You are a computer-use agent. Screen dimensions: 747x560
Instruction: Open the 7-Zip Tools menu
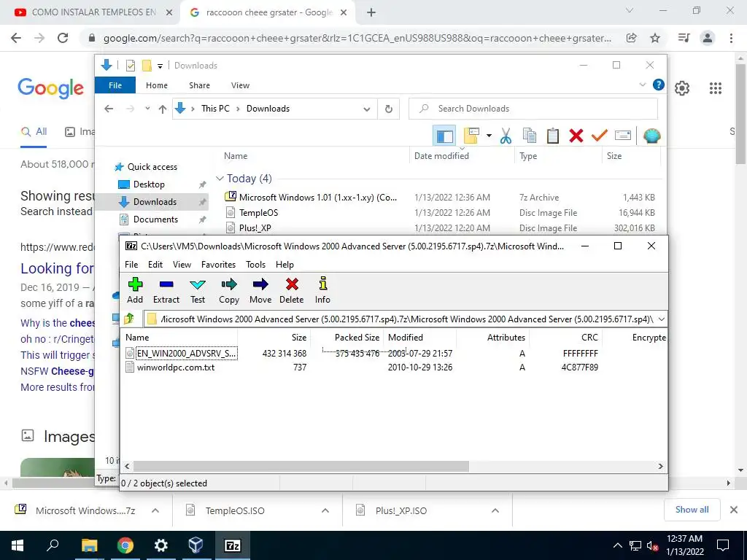point(256,264)
